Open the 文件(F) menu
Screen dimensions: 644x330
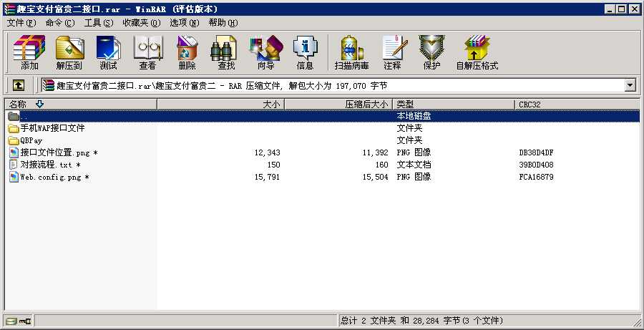pyautogui.click(x=21, y=23)
